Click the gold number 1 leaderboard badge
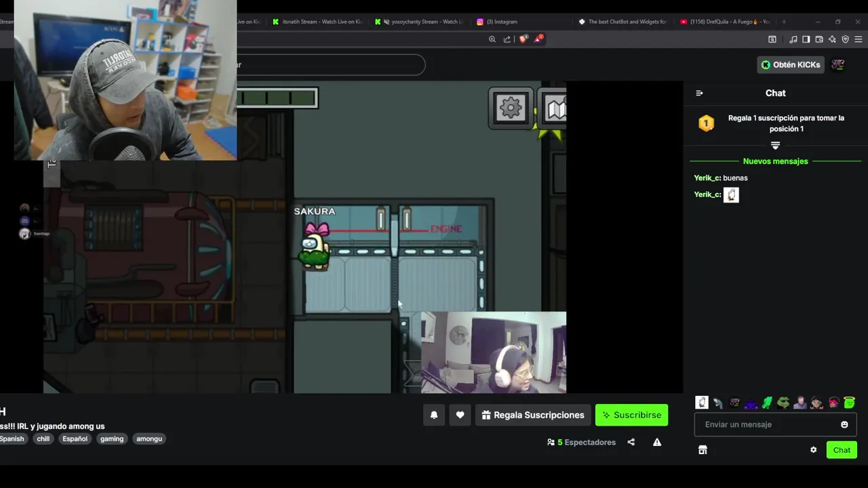Viewport: 868px width, 488px height. pos(707,123)
